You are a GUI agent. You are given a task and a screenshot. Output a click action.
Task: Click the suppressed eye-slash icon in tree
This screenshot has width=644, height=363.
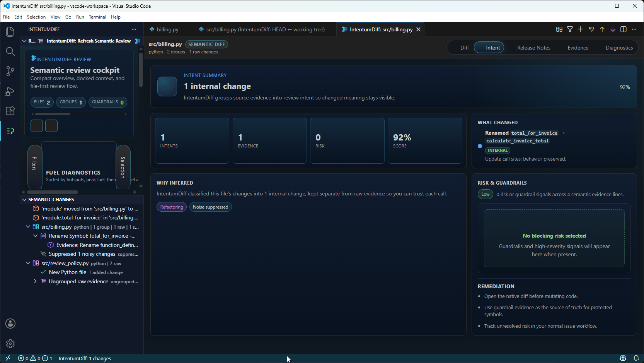coord(43,254)
